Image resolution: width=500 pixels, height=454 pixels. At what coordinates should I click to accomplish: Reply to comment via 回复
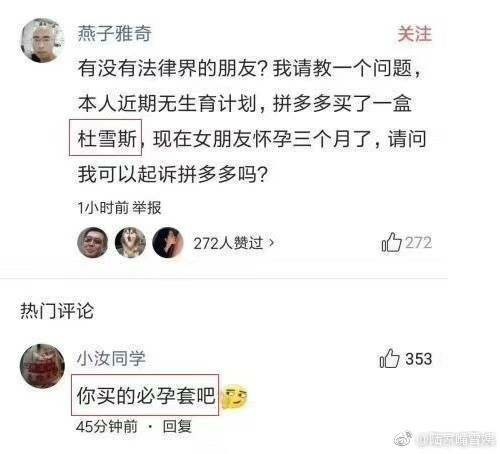[x=177, y=426]
